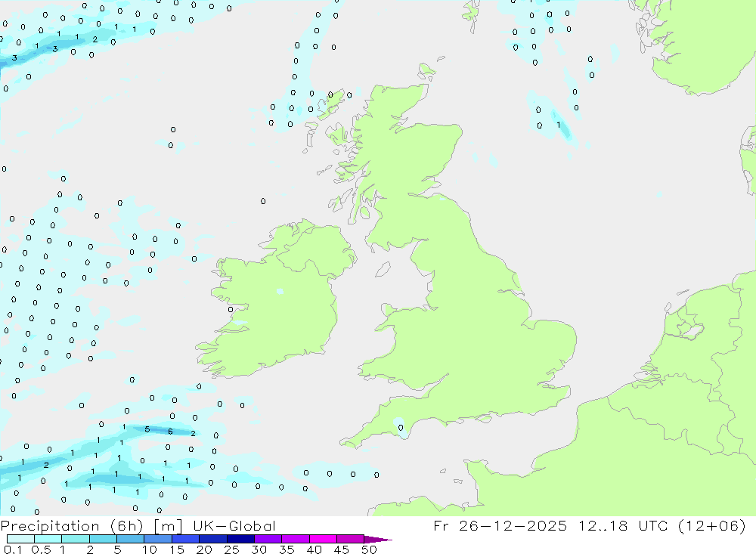This screenshot has height=554, width=756.
Task: Click the "12..18 UTC" time range text
Action: point(623,525)
